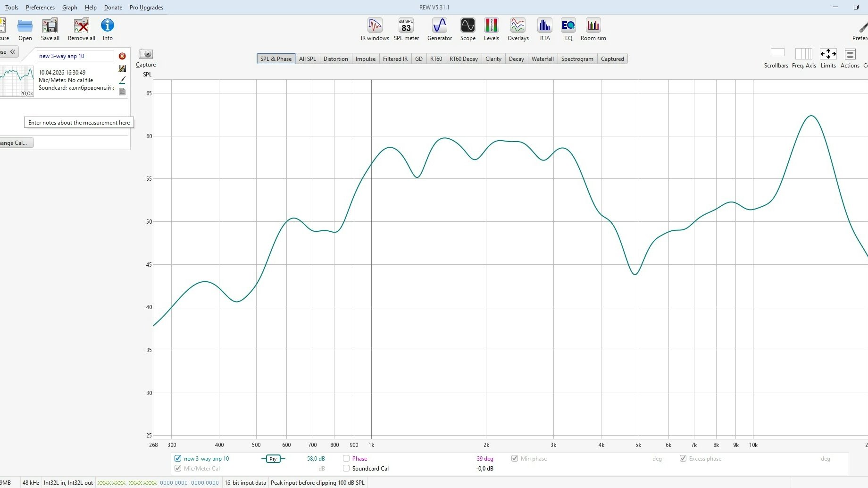
Task: Switch to the Impulse tab
Action: click(x=366, y=59)
